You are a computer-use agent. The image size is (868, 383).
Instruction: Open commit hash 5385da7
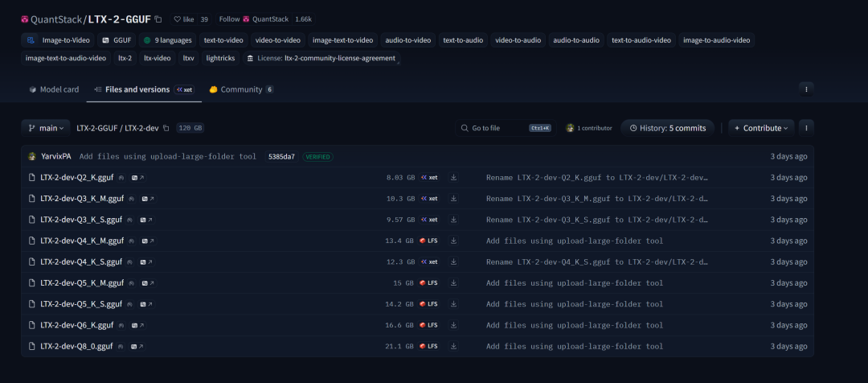coord(282,157)
